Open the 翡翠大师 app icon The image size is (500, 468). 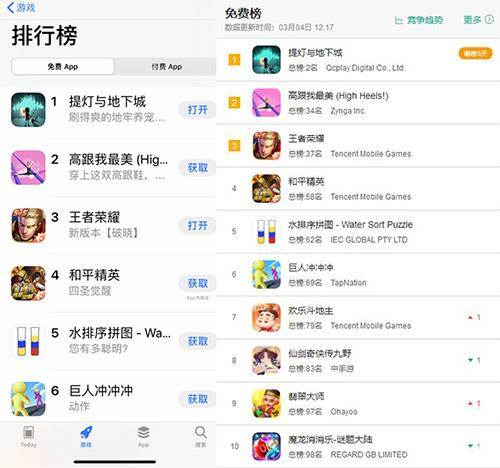[x=266, y=403]
